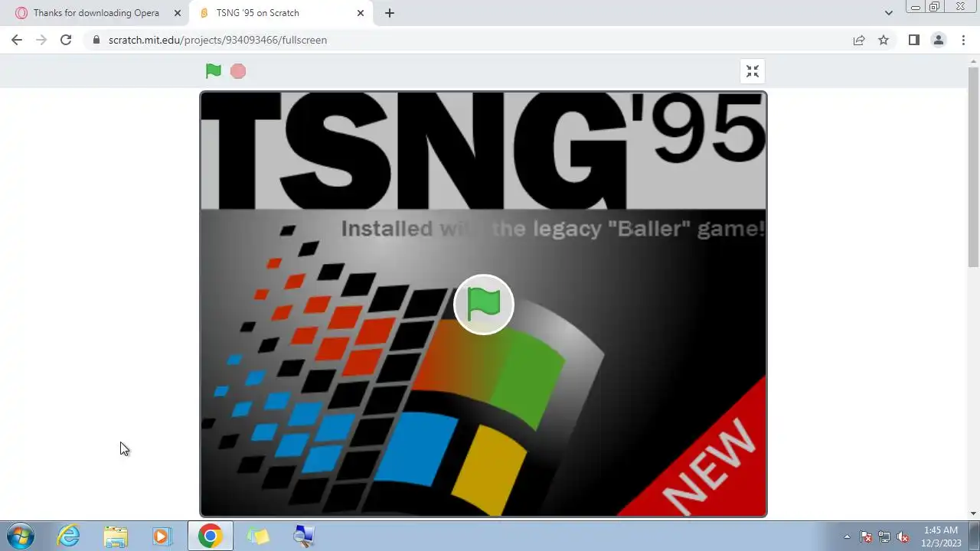Share this page using the share icon
Screen dimensions: 980x551
(x=859, y=40)
